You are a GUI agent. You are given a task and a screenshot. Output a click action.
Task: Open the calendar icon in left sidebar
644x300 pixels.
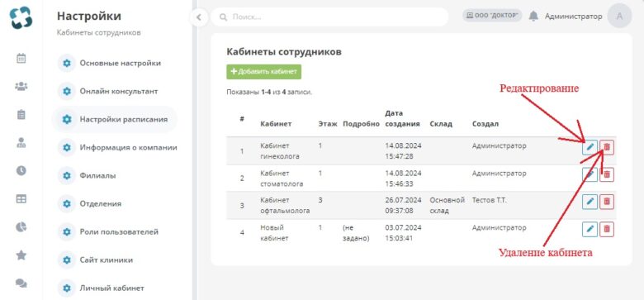21,59
